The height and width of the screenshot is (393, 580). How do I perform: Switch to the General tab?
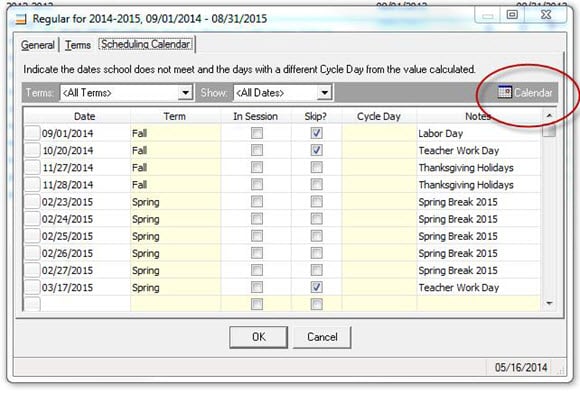point(37,45)
